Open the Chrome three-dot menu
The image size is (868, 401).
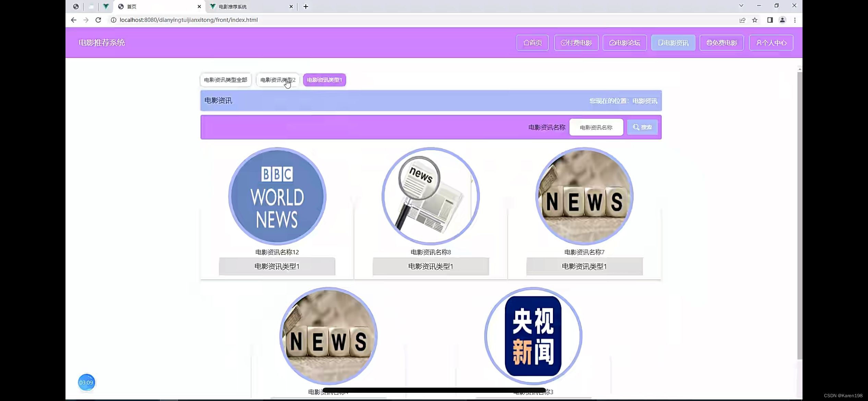pos(795,20)
